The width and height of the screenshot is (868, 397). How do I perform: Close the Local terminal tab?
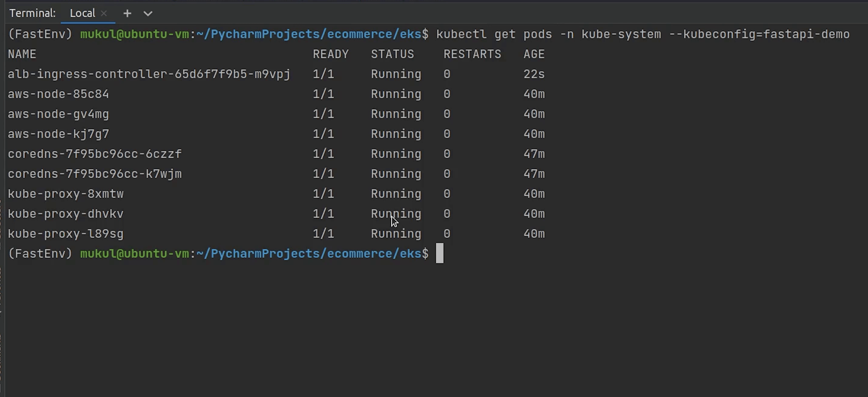104,14
